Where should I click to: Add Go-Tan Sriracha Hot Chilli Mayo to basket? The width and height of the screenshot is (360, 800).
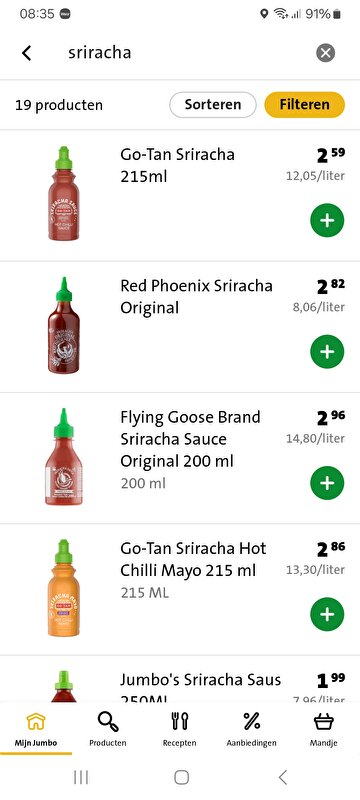327,614
